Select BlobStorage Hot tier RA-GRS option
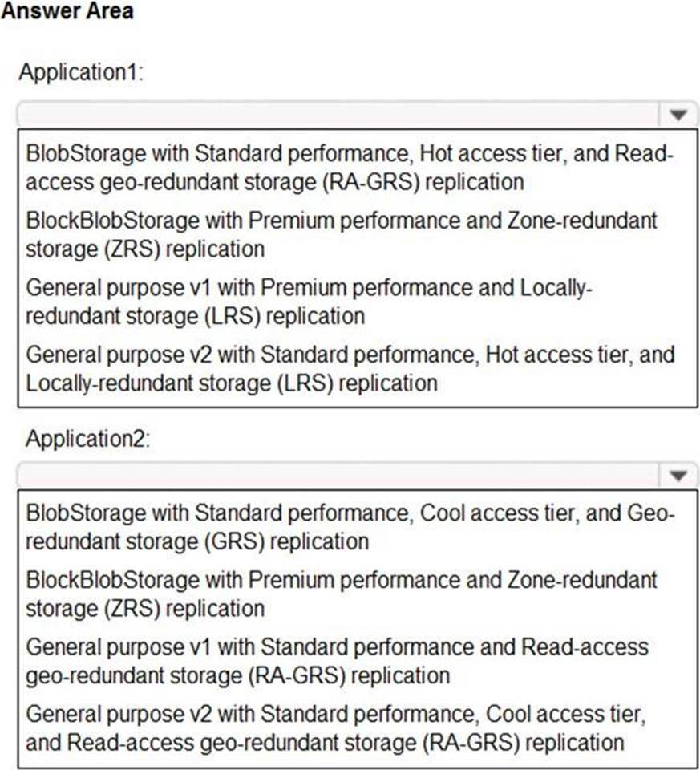The width and height of the screenshot is (700, 770). click(x=350, y=168)
